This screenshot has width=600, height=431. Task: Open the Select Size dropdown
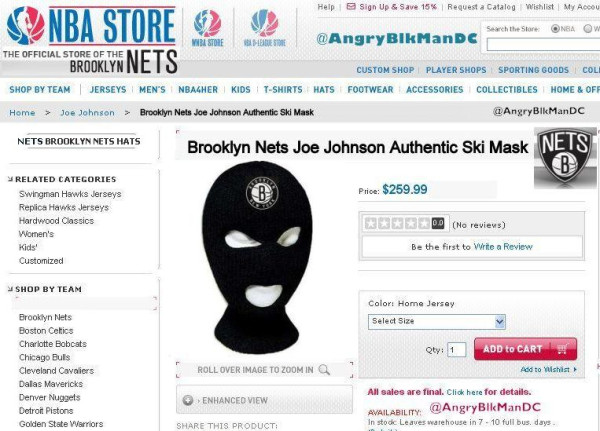(x=437, y=322)
